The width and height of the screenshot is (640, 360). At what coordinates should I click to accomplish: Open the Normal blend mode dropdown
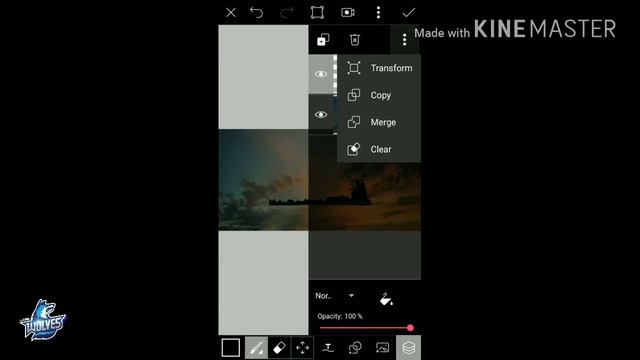(x=335, y=296)
